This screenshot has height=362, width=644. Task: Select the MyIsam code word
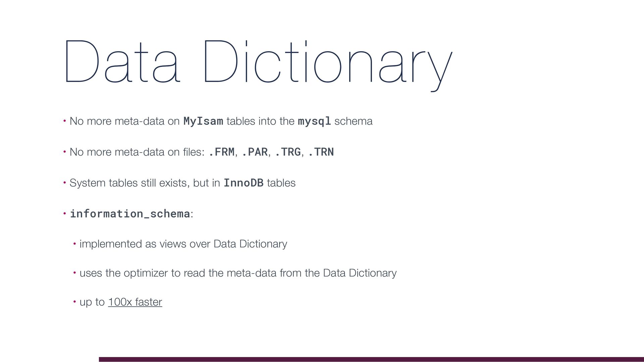(203, 121)
